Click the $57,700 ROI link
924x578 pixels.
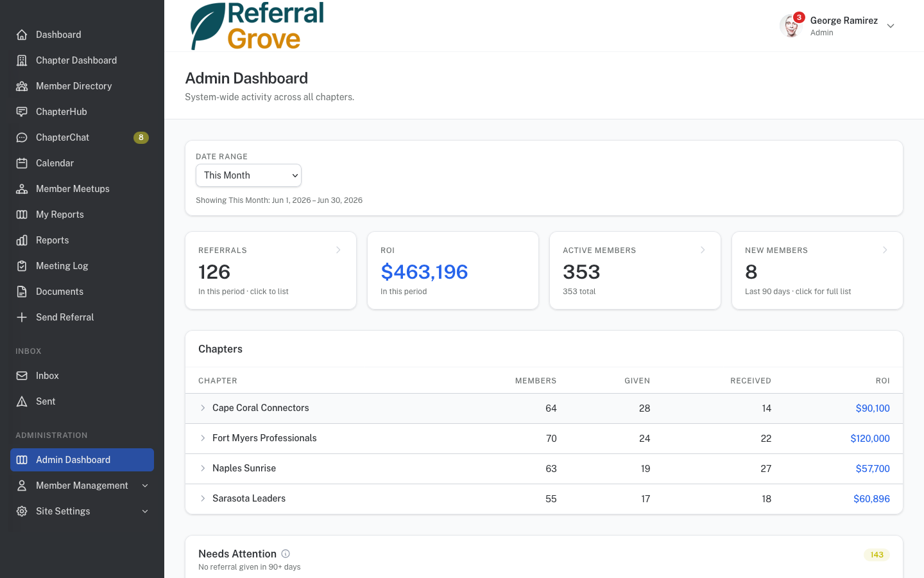point(873,469)
